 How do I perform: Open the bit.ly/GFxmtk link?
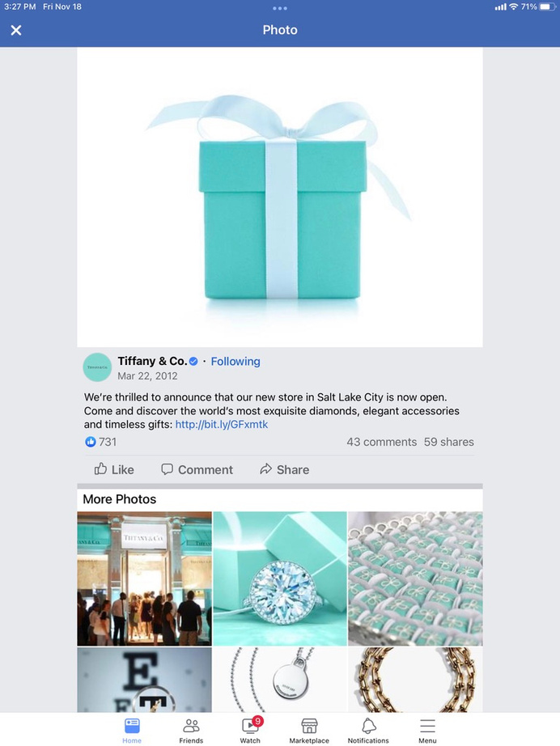pyautogui.click(x=222, y=425)
